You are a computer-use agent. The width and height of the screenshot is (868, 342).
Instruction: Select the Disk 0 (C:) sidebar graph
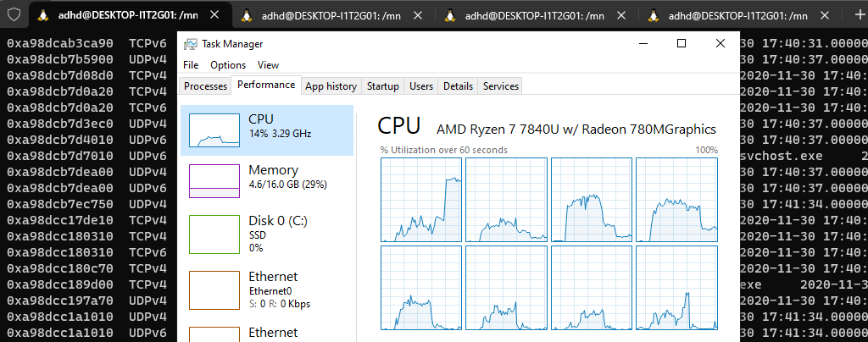[x=214, y=232]
